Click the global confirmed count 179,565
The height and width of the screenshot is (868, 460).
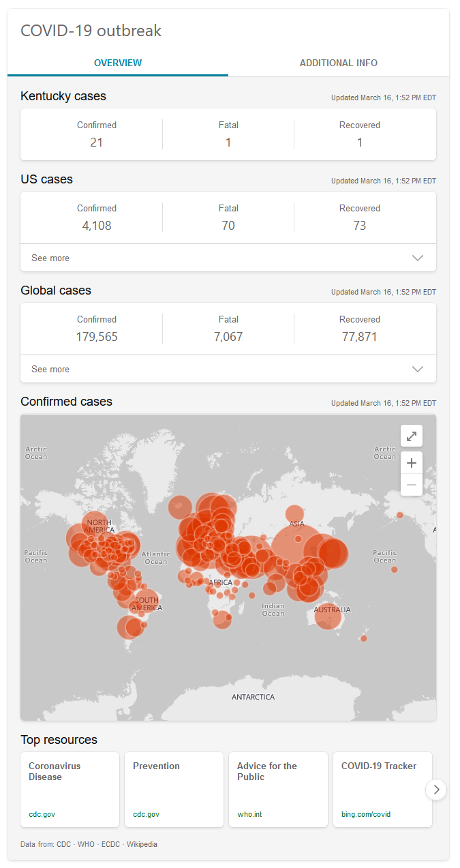[97, 337]
